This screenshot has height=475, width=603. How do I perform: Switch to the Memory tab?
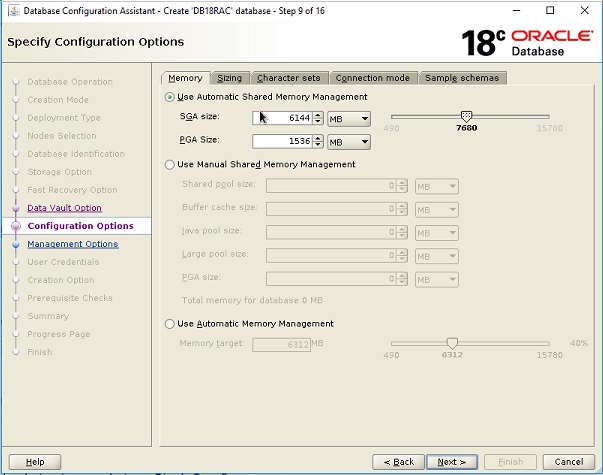[185, 78]
